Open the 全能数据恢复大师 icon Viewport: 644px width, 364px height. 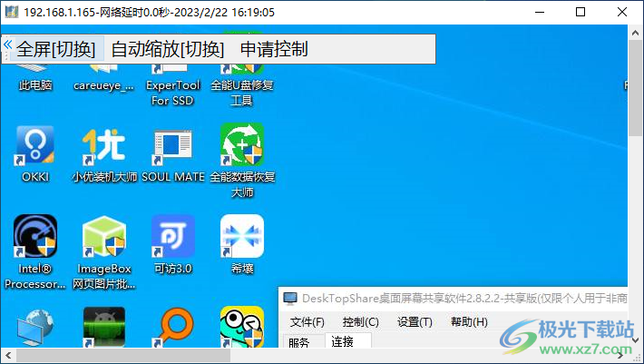242,144
